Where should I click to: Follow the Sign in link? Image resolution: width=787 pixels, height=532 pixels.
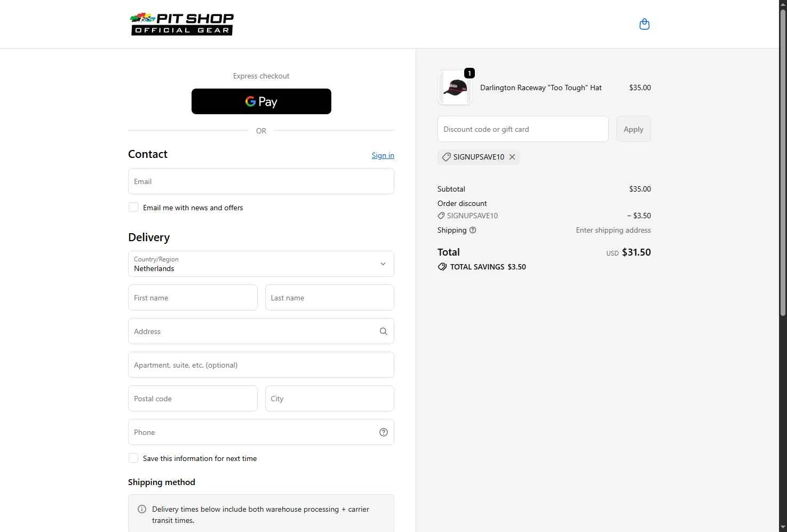(x=383, y=155)
